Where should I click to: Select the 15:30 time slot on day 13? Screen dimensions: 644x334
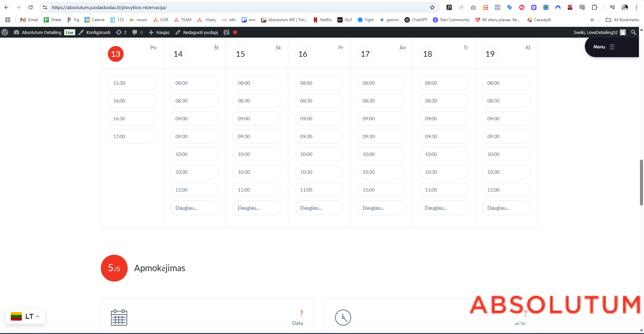(x=132, y=83)
